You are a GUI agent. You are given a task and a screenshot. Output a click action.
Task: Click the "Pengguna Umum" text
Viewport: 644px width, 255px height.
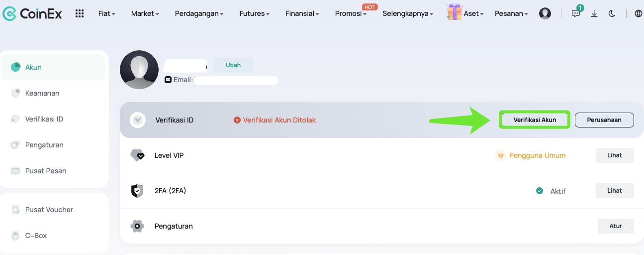[x=538, y=155]
